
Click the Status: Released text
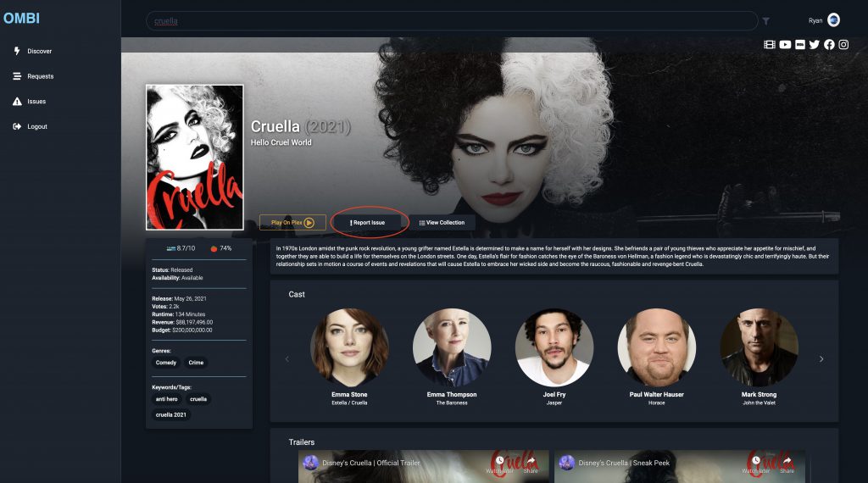point(172,270)
